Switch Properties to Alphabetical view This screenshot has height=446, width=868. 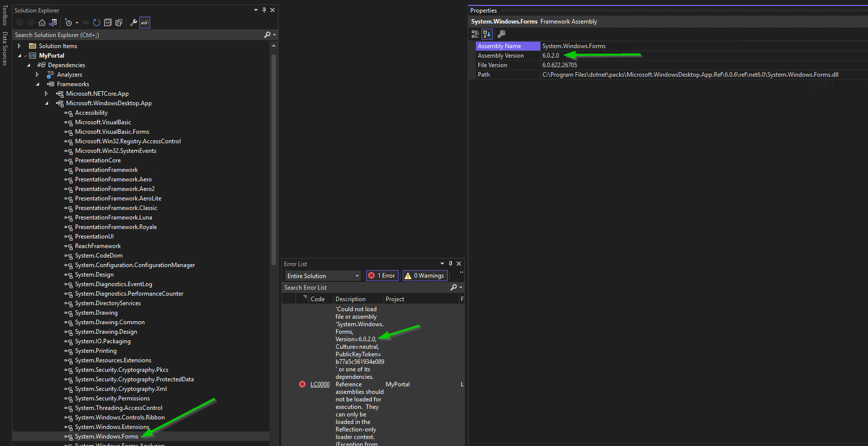pos(487,34)
